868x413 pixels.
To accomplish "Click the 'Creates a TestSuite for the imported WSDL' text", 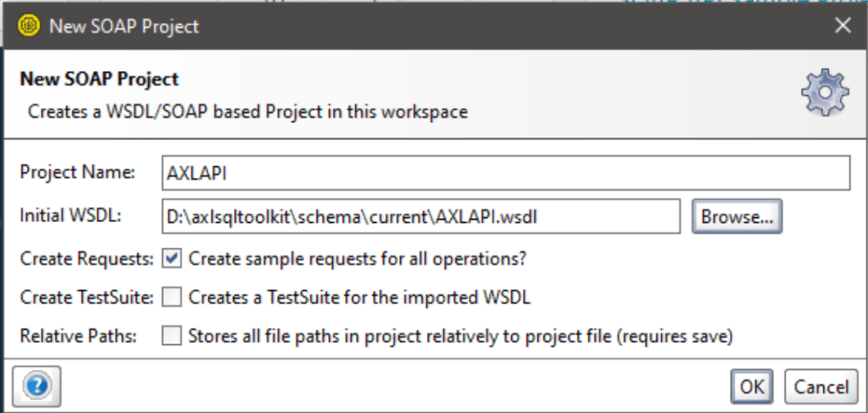I will pyautogui.click(x=360, y=297).
